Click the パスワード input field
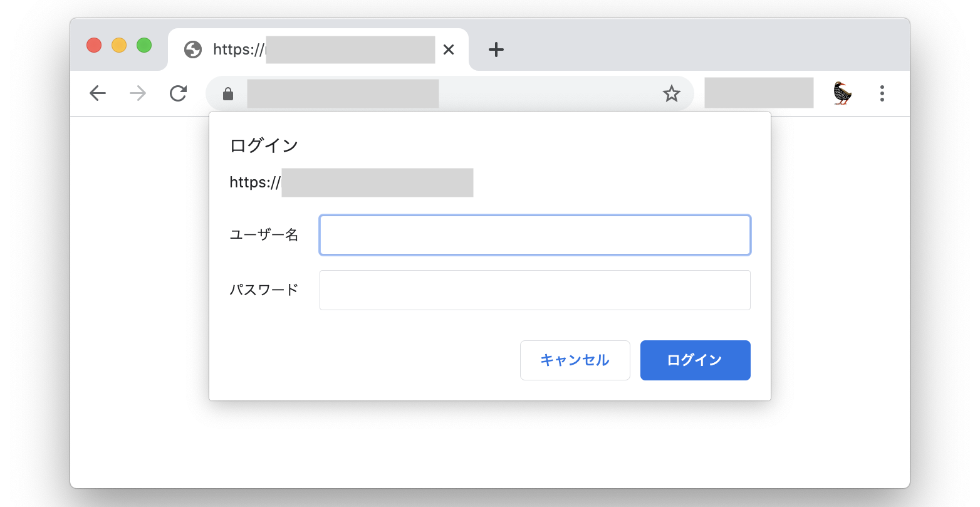Screen dimensions: 980x507 (534, 290)
